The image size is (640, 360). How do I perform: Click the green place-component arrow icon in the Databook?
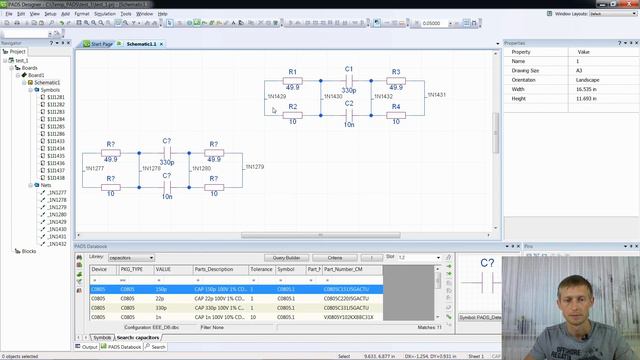[449, 266]
